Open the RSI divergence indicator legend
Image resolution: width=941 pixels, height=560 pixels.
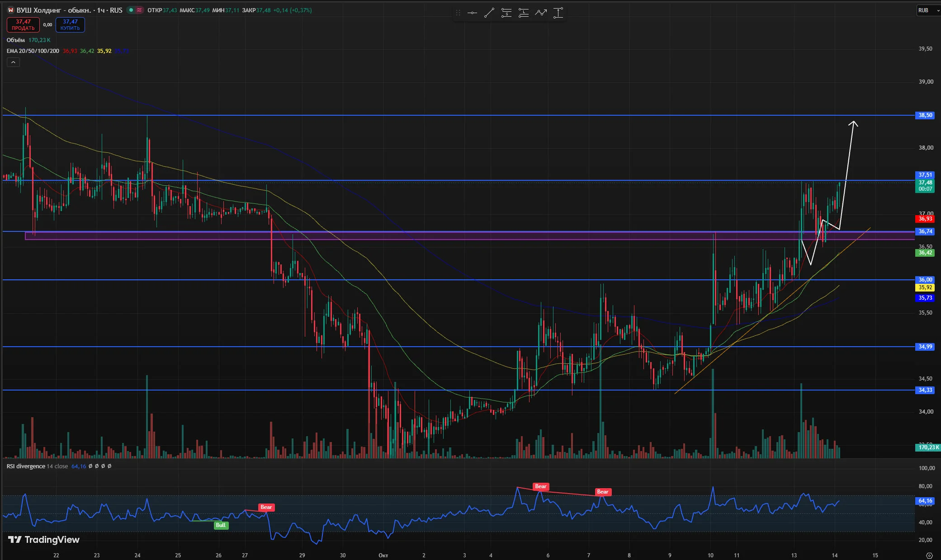click(26, 466)
